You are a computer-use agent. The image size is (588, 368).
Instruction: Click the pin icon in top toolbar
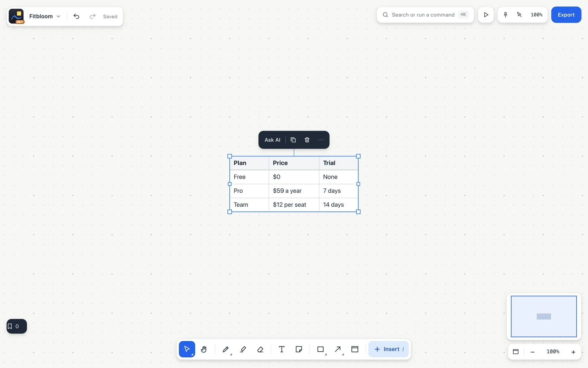(505, 15)
